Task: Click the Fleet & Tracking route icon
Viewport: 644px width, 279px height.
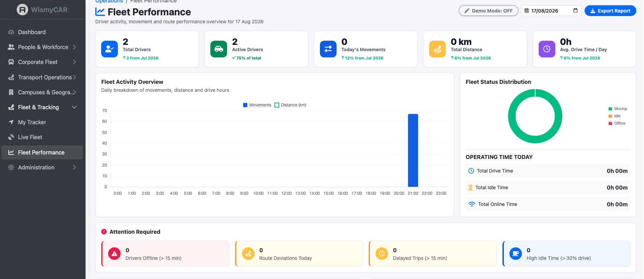Action: pyautogui.click(x=11, y=107)
